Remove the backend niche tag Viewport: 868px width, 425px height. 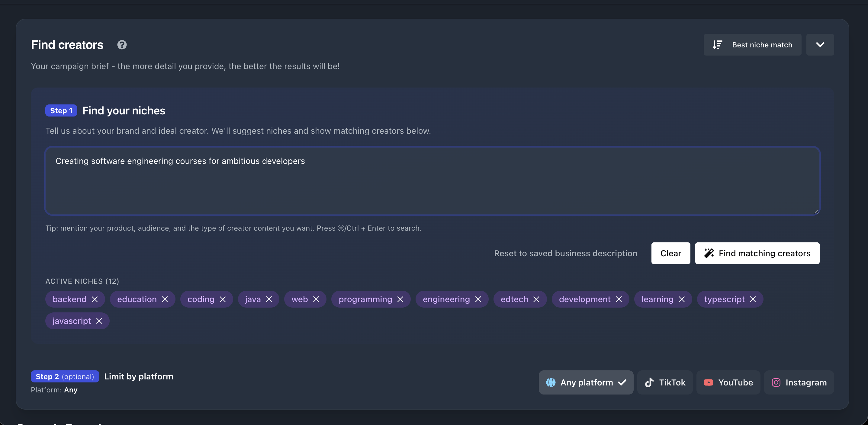pyautogui.click(x=95, y=299)
